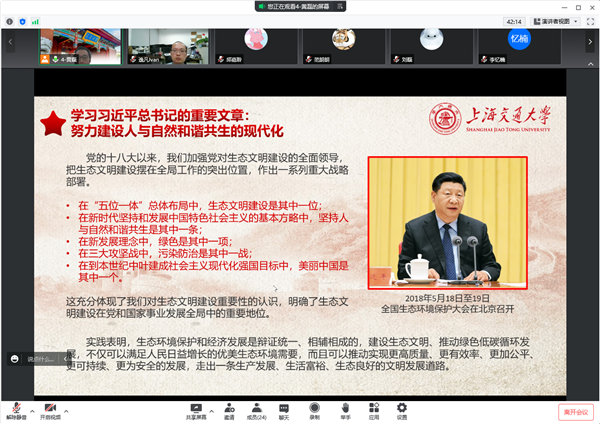Invite participants with 邀请
The height and width of the screenshot is (424, 600).
click(229, 411)
